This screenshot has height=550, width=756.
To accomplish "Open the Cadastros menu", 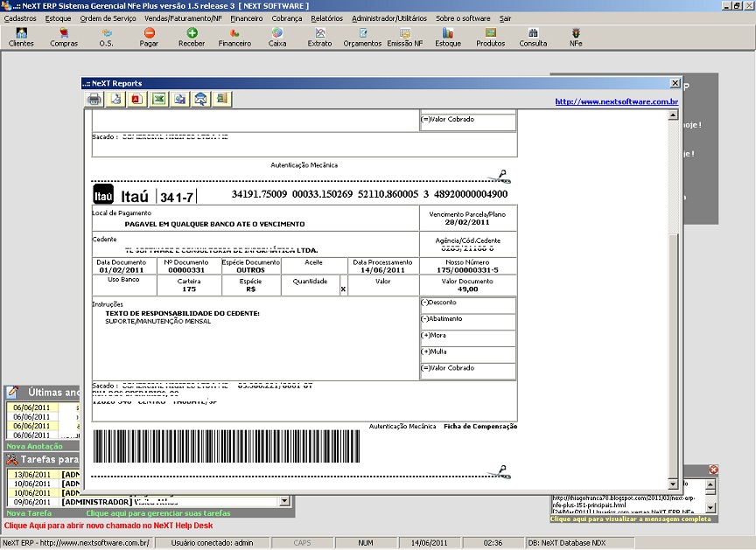I will click(20, 18).
